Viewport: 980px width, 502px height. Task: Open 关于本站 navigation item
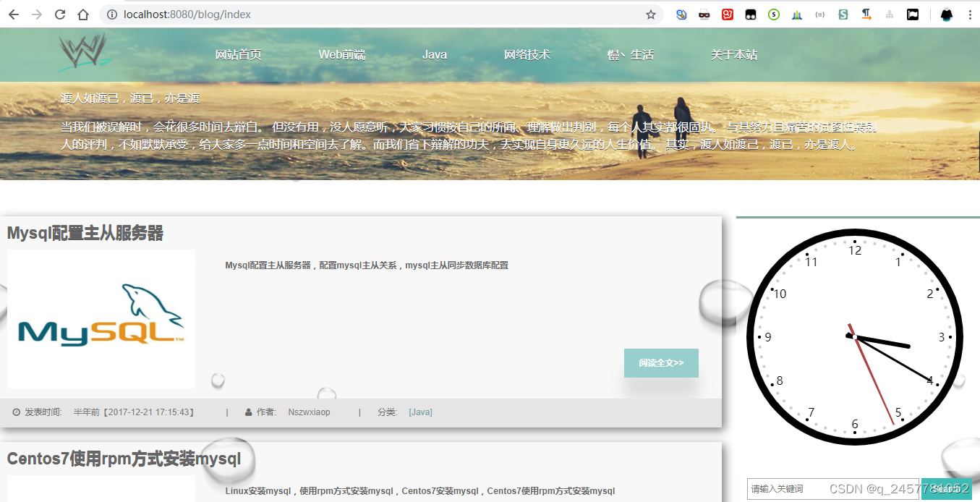(x=734, y=55)
